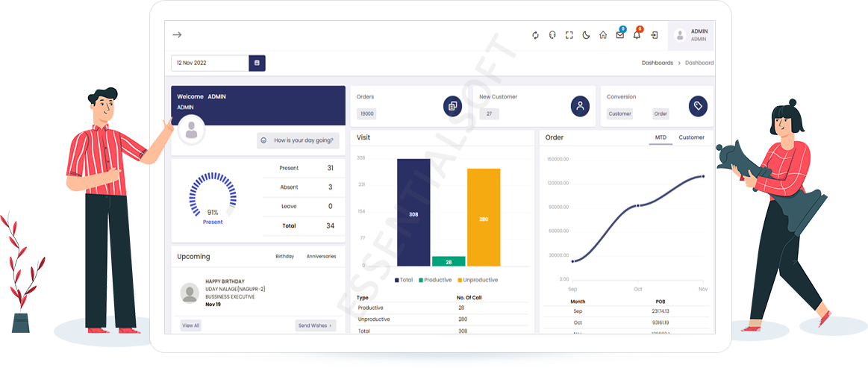Toggle the Productive legend item
868x368 pixels.
coord(435,280)
